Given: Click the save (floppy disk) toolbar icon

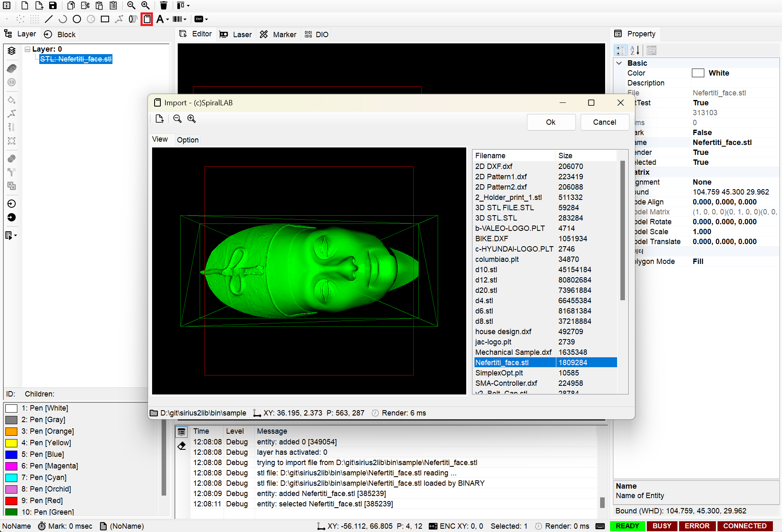Looking at the screenshot, I should click(x=53, y=5).
